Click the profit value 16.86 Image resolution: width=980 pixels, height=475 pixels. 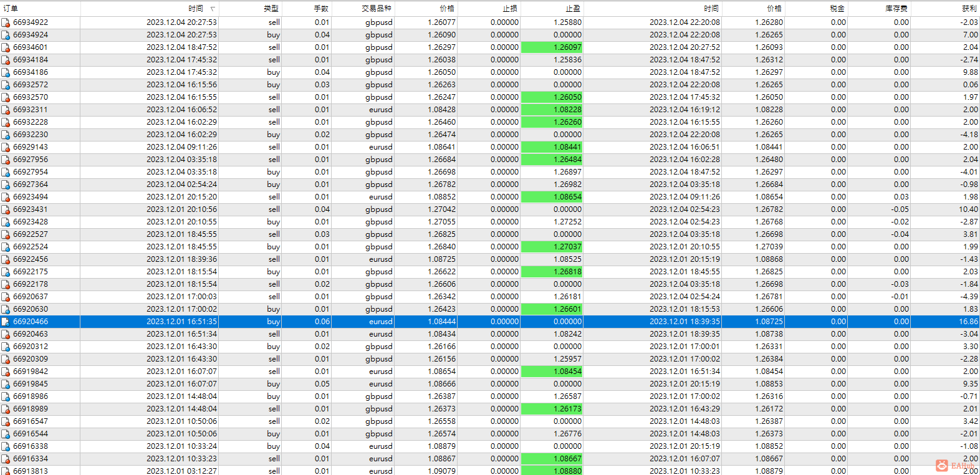[x=969, y=322]
